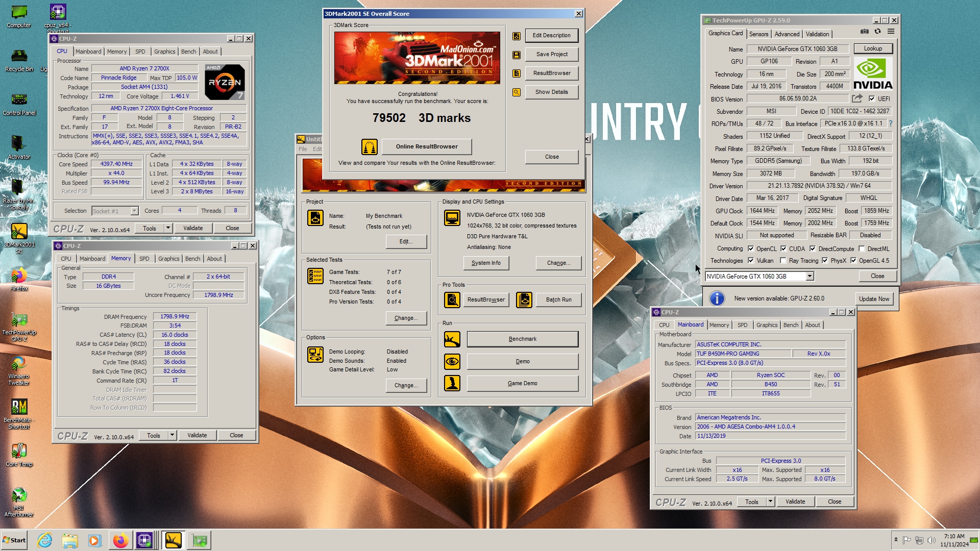
Task: Click Windows Explorer folder taskbar icon
Action: (70, 540)
